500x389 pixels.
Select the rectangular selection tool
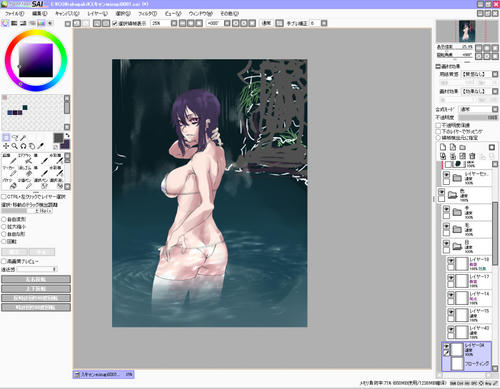pyautogui.click(x=6, y=138)
